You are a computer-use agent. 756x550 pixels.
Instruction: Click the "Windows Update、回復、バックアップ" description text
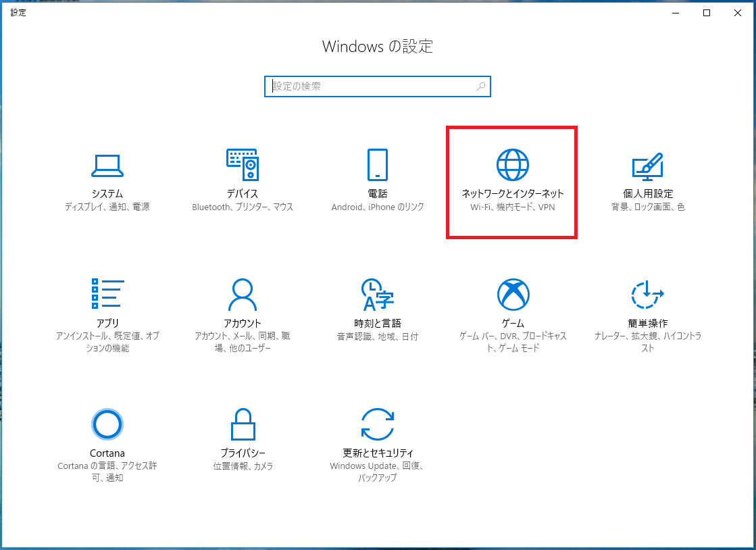coord(377,472)
